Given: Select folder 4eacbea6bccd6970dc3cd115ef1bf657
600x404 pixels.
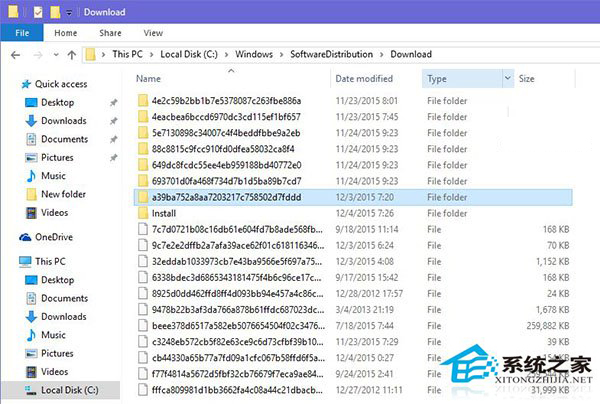Looking at the screenshot, I should [x=226, y=117].
